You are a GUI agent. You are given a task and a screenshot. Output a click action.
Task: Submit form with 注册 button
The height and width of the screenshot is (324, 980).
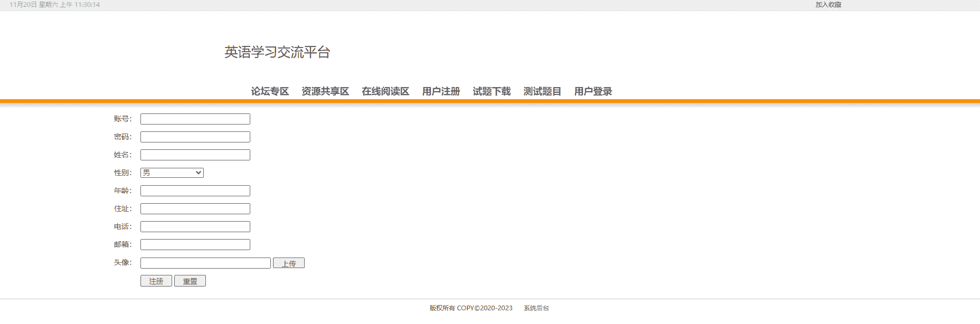point(156,281)
